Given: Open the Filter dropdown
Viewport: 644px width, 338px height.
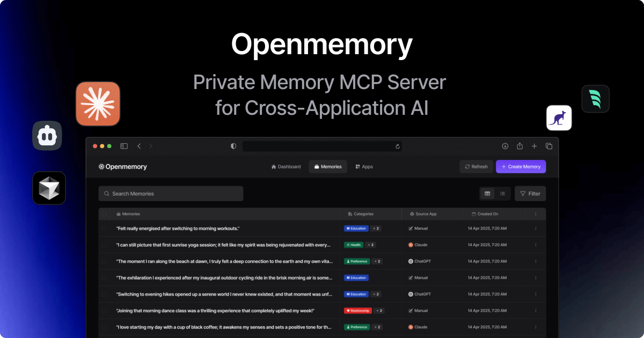Looking at the screenshot, I should (530, 194).
